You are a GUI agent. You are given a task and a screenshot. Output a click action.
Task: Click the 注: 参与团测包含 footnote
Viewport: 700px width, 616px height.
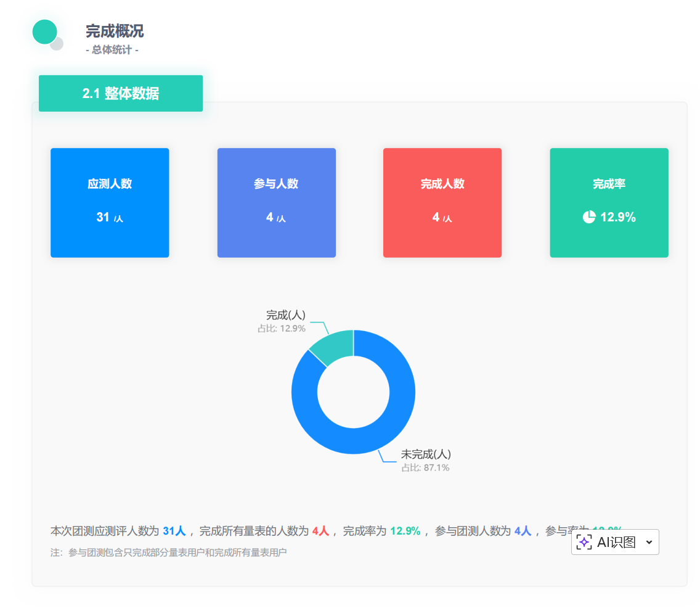pyautogui.click(x=168, y=552)
